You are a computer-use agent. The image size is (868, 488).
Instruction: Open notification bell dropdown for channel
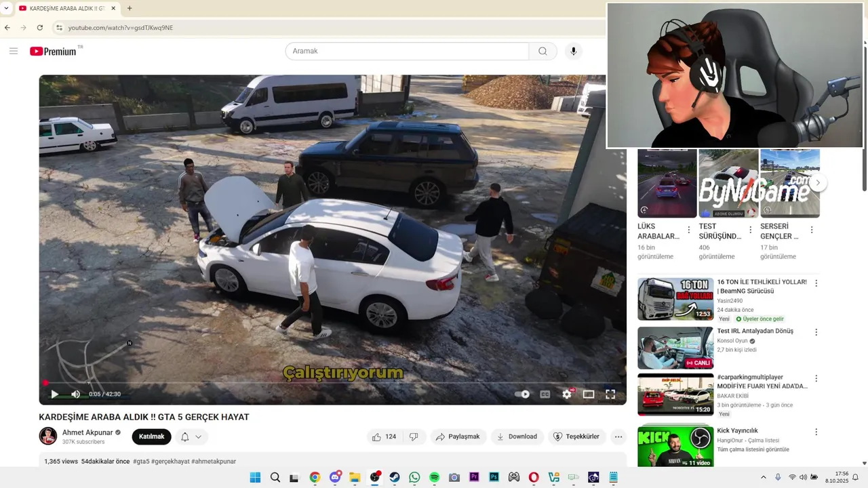coord(191,436)
